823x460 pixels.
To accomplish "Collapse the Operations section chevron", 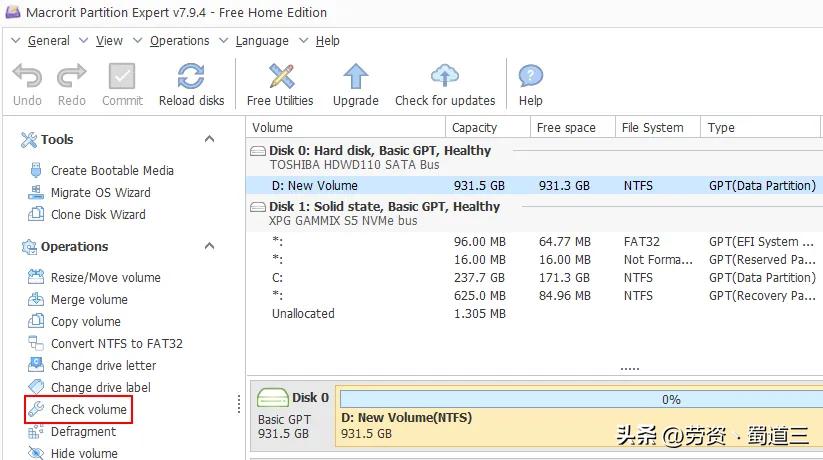I will coord(209,246).
